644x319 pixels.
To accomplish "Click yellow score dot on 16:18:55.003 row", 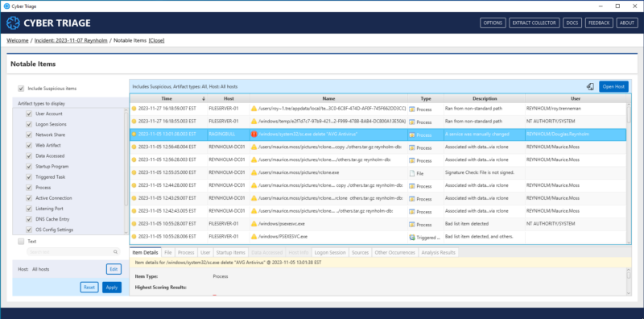I will pyautogui.click(x=134, y=122).
